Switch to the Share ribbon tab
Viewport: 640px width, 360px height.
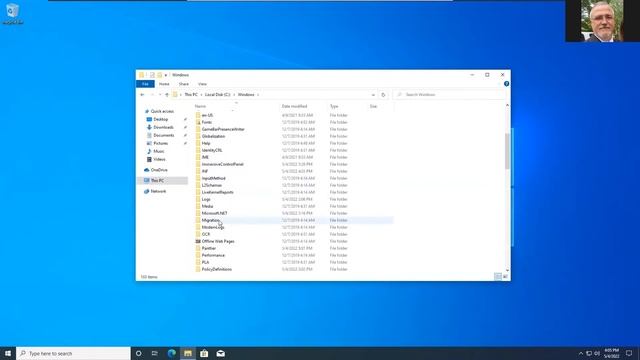click(x=184, y=84)
